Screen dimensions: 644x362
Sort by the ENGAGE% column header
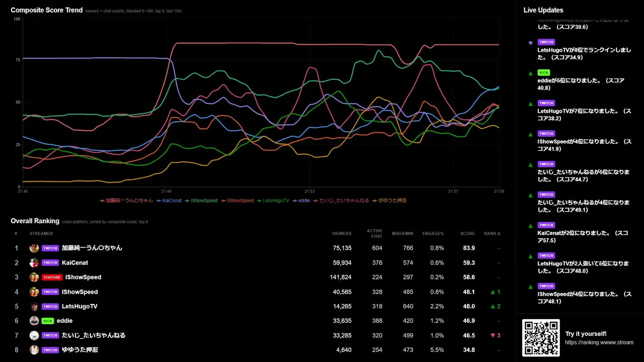(x=433, y=233)
